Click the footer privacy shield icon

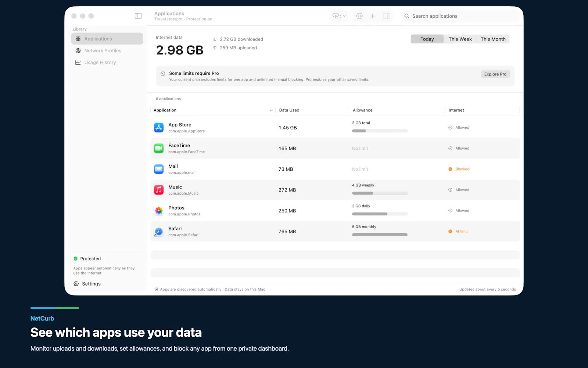click(x=156, y=289)
